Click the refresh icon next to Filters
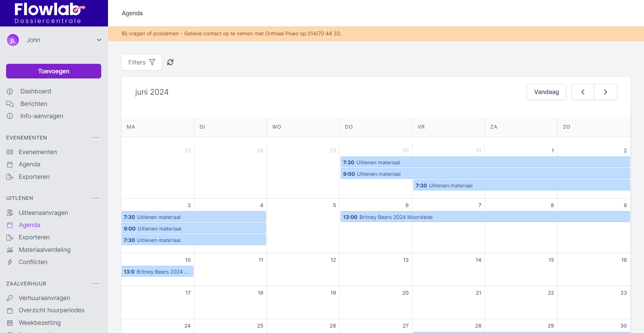Screen dimensions: 644x333 tap(170, 62)
